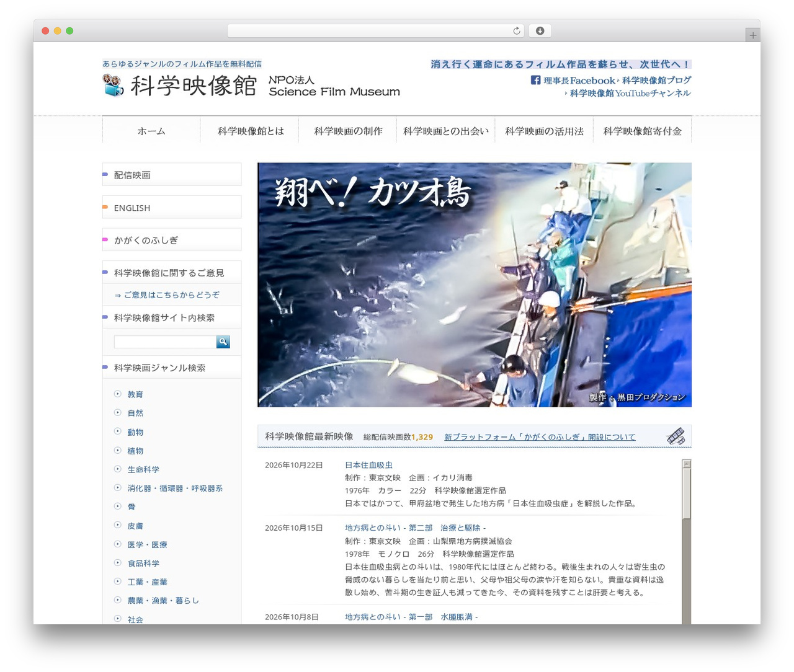Open a new tab with plus button
The width and height of the screenshot is (794, 672).
[752, 35]
